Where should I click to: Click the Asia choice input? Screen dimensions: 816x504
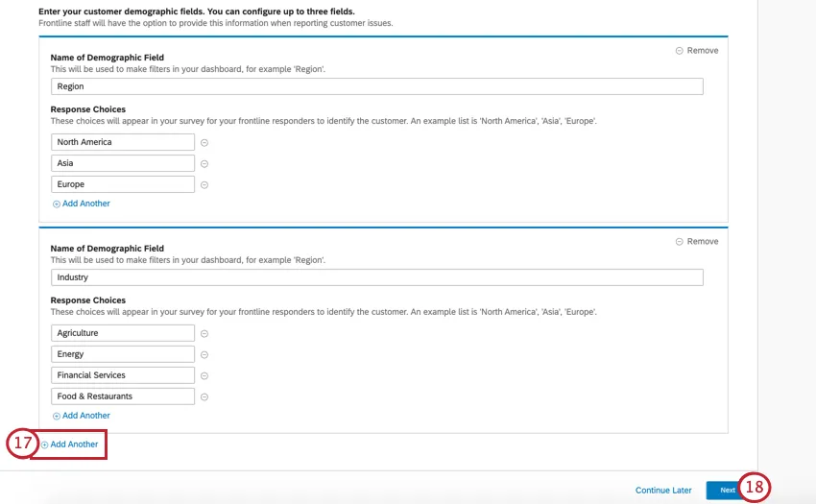pyautogui.click(x=123, y=163)
